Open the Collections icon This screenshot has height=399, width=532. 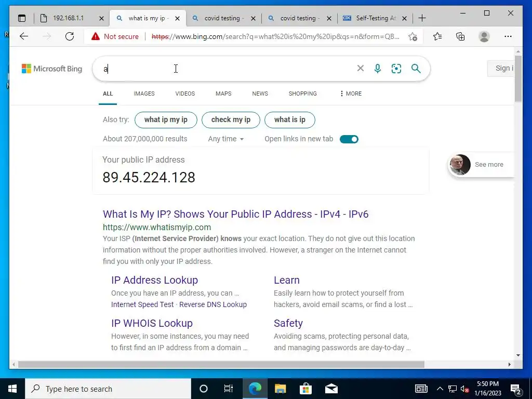tap(460, 36)
